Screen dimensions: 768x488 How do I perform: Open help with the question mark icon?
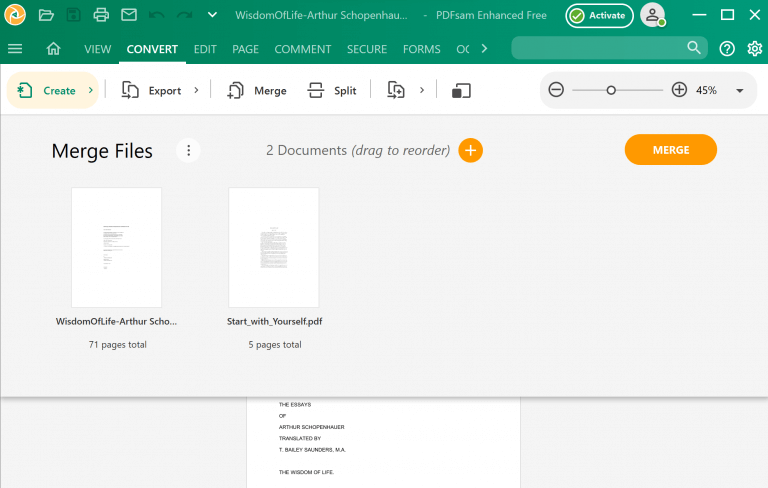pos(727,49)
